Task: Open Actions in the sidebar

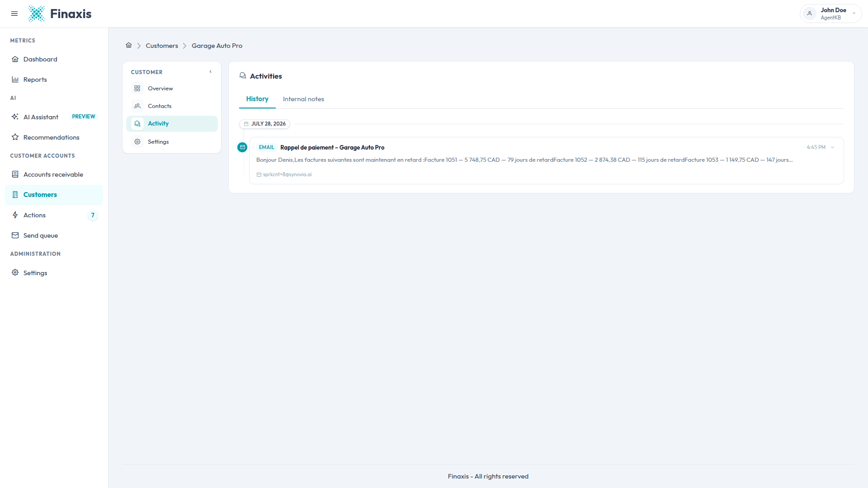Action: 54,215
